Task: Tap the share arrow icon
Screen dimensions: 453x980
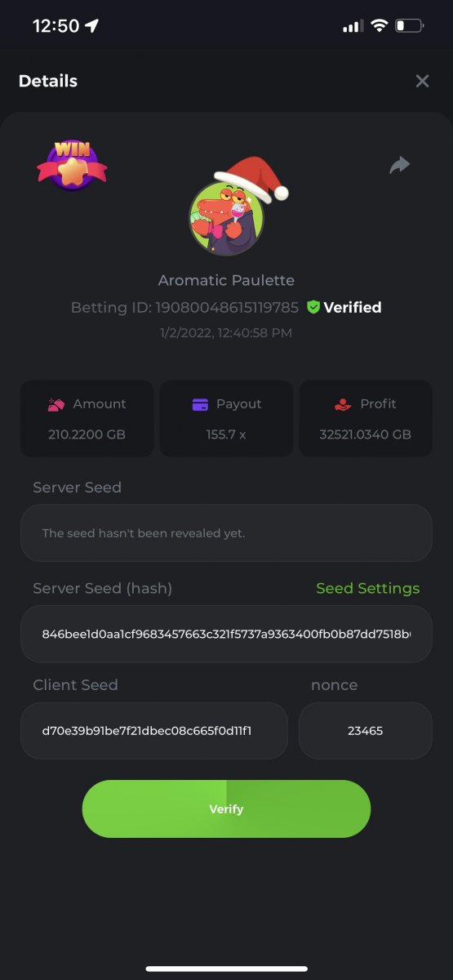Action: tap(399, 166)
